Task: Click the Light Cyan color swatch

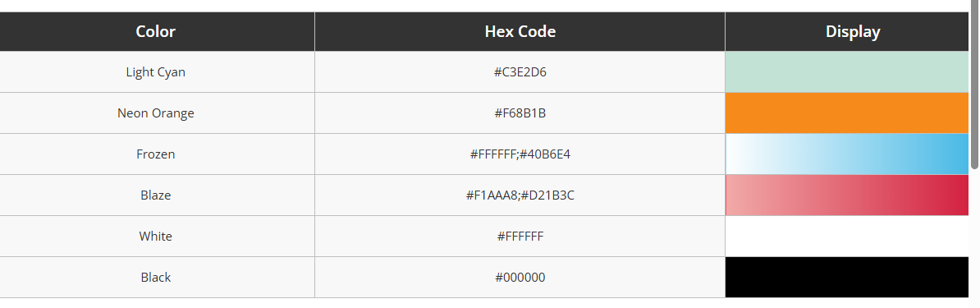Action: (x=847, y=71)
